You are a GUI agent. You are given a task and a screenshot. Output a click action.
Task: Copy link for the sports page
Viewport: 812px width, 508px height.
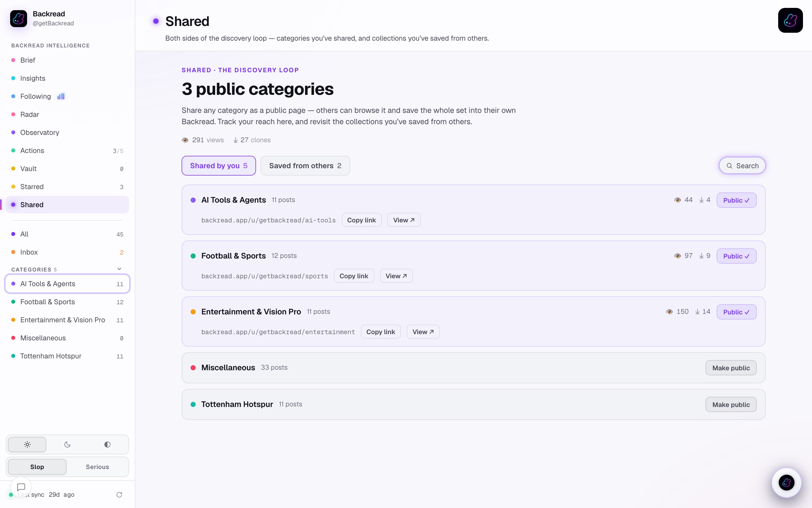(x=354, y=276)
